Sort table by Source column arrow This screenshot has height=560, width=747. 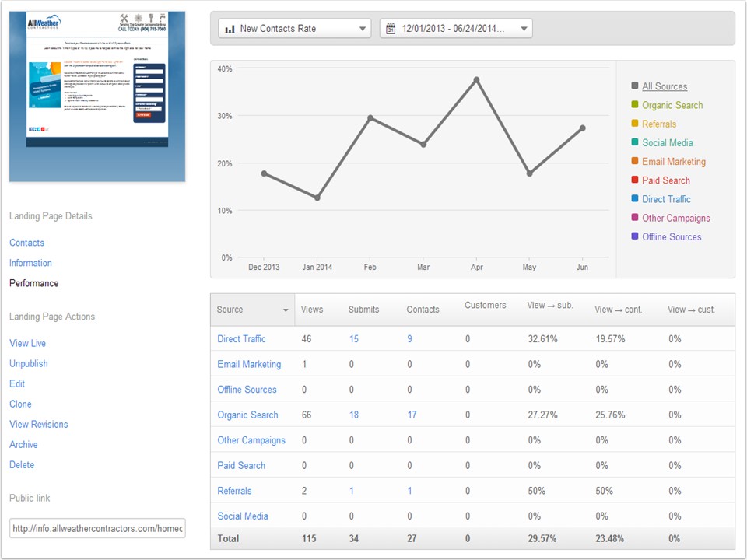point(286,310)
